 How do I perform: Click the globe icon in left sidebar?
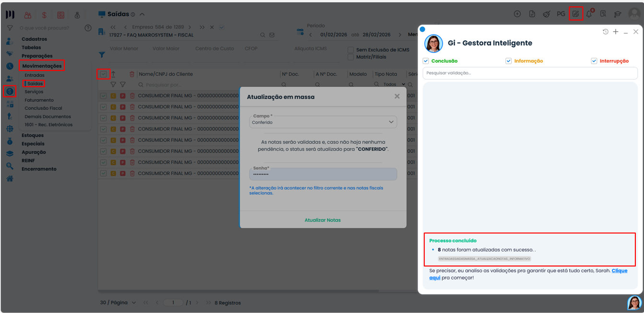click(x=10, y=128)
